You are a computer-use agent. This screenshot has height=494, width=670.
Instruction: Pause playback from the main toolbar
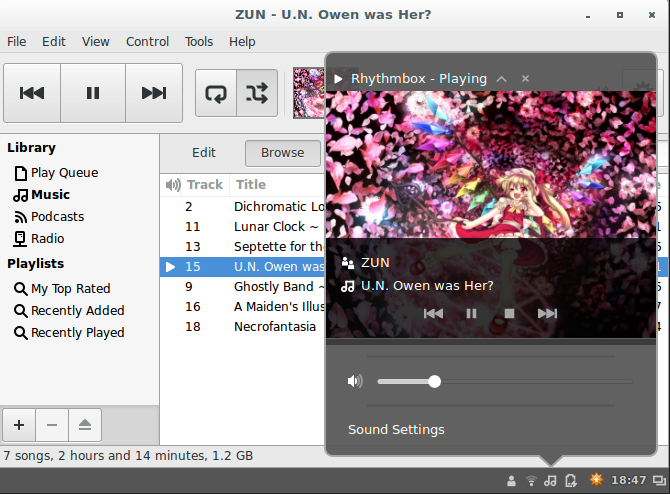[x=93, y=93]
